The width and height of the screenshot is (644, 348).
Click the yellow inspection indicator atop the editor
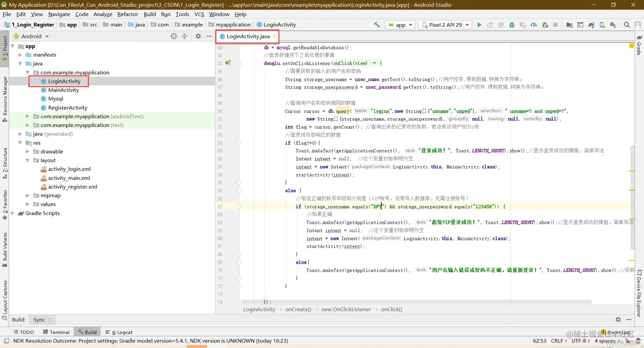(x=632, y=46)
